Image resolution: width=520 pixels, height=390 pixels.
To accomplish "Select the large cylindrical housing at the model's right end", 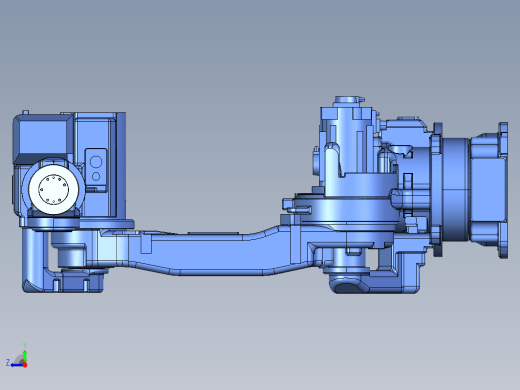I will (456, 189).
